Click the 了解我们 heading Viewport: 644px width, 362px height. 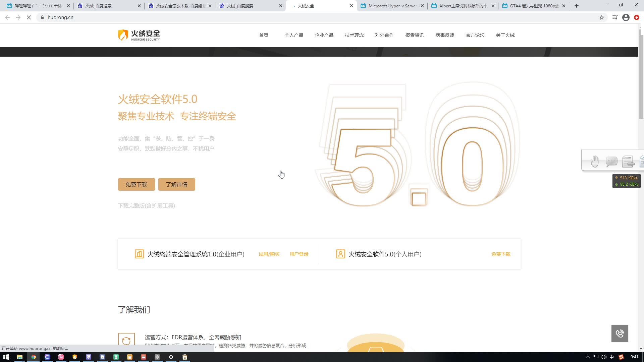[134, 309]
